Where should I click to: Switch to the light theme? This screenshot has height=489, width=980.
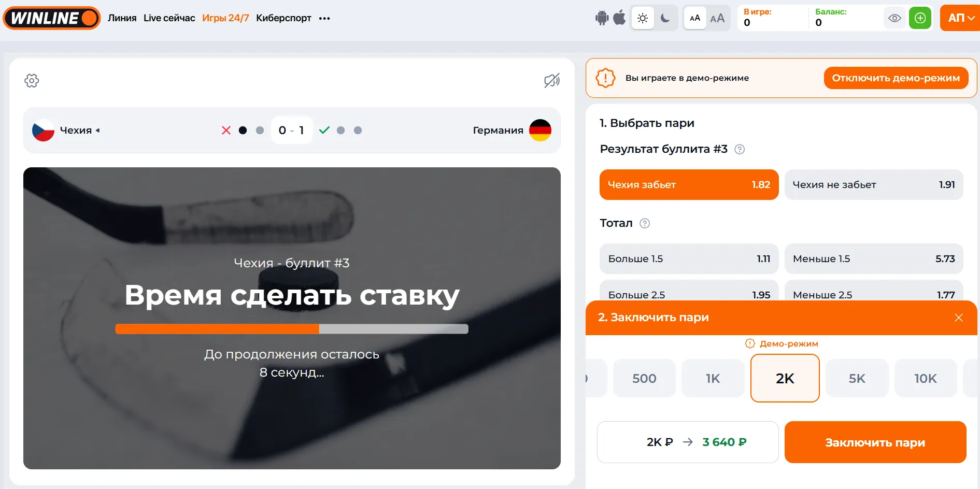click(x=643, y=18)
